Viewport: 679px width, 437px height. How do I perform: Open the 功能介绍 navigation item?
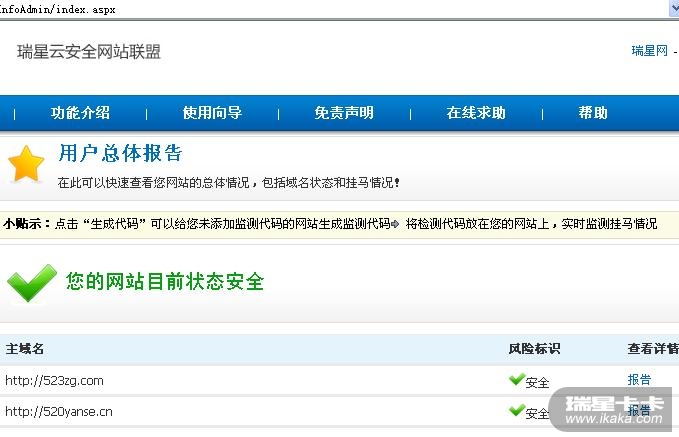click(x=80, y=113)
